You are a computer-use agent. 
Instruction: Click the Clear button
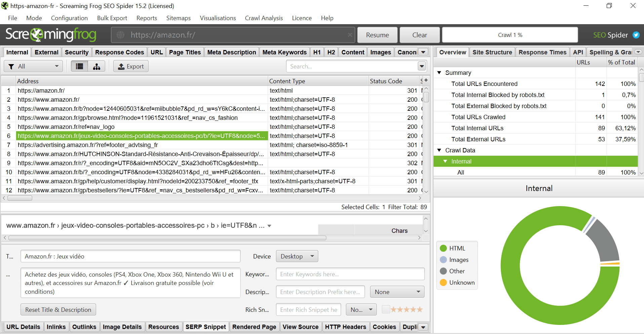point(419,35)
